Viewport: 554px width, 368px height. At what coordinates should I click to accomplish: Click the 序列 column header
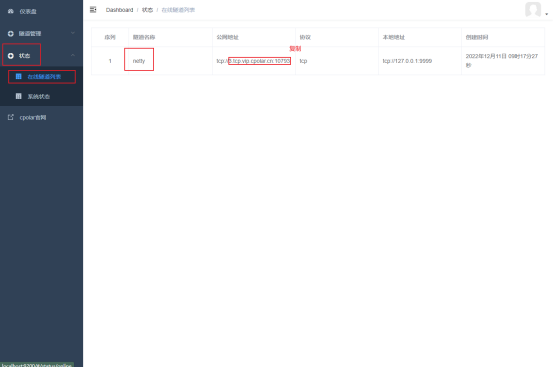pyautogui.click(x=110, y=37)
